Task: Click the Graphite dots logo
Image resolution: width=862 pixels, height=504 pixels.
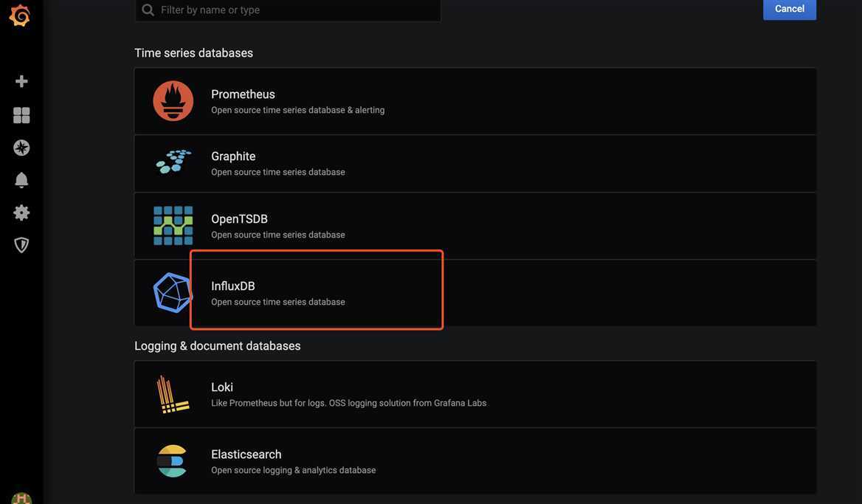Action: click(x=173, y=162)
